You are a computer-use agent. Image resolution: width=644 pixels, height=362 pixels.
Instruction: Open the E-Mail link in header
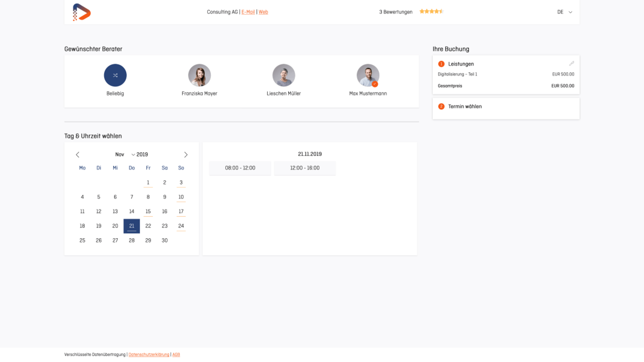248,12
